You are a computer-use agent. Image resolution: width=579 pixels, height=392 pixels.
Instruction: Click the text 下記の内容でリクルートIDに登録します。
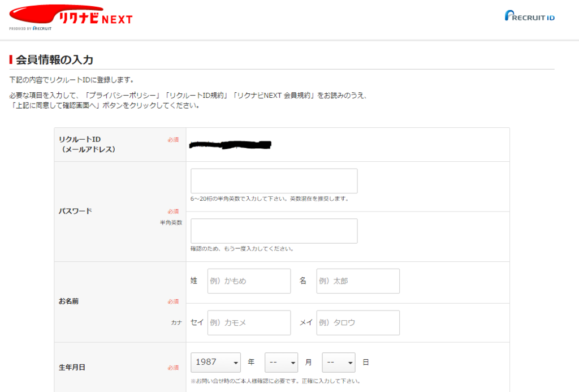72,80
